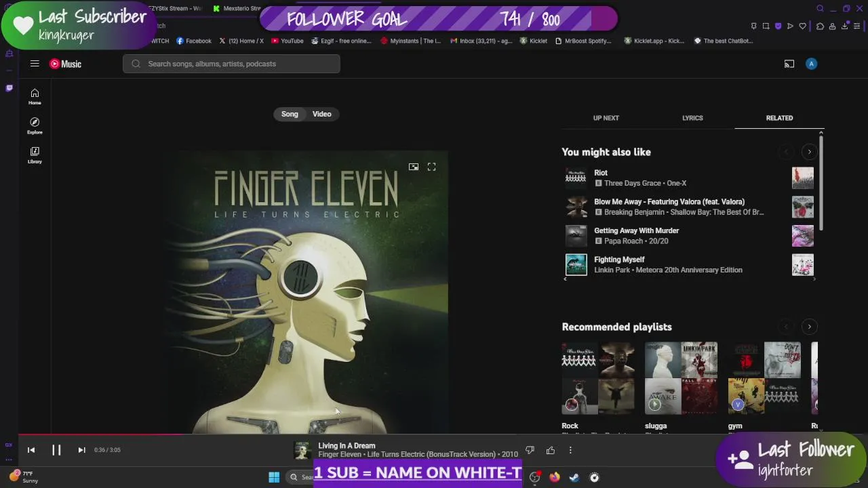Viewport: 868px width, 488px height.
Task: Switch to the Mexsterio Stream browser tab
Action: pos(237,9)
